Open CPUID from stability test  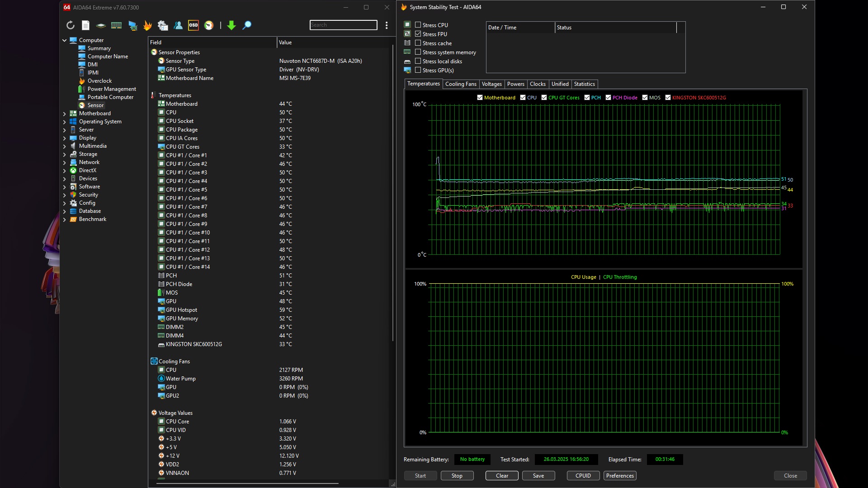[583, 476]
